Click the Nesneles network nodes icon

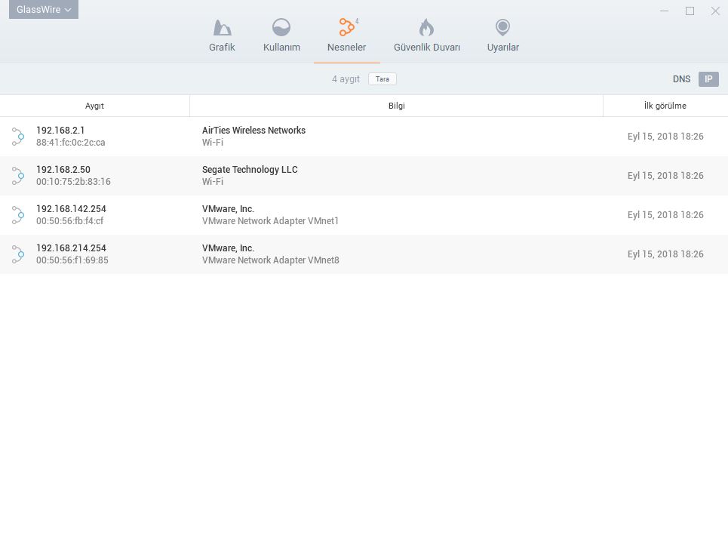(347, 27)
